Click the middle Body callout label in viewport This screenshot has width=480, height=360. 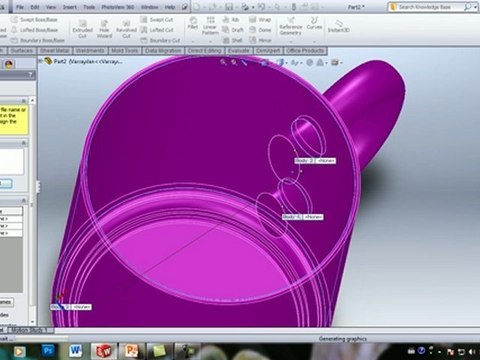[x=303, y=217]
